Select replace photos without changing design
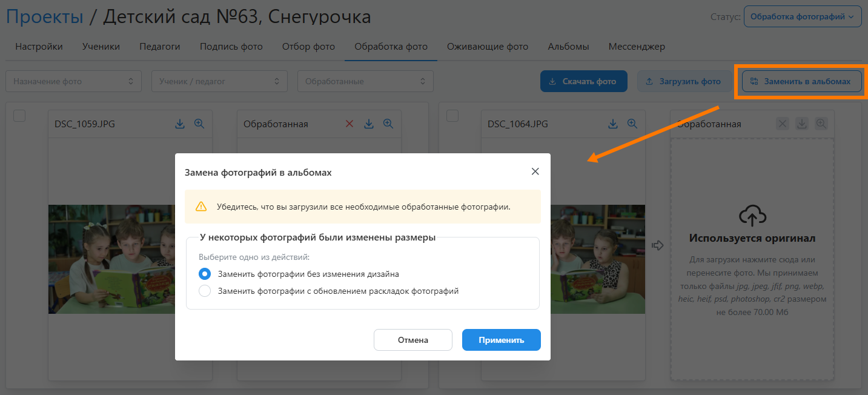 [x=205, y=274]
